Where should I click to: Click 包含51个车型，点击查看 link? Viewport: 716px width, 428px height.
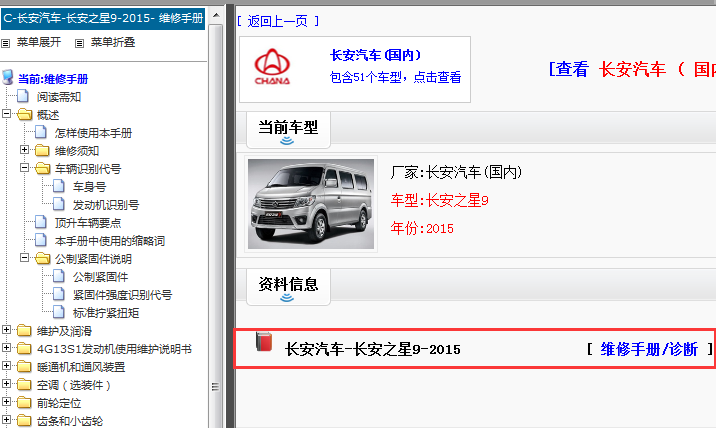tap(395, 77)
